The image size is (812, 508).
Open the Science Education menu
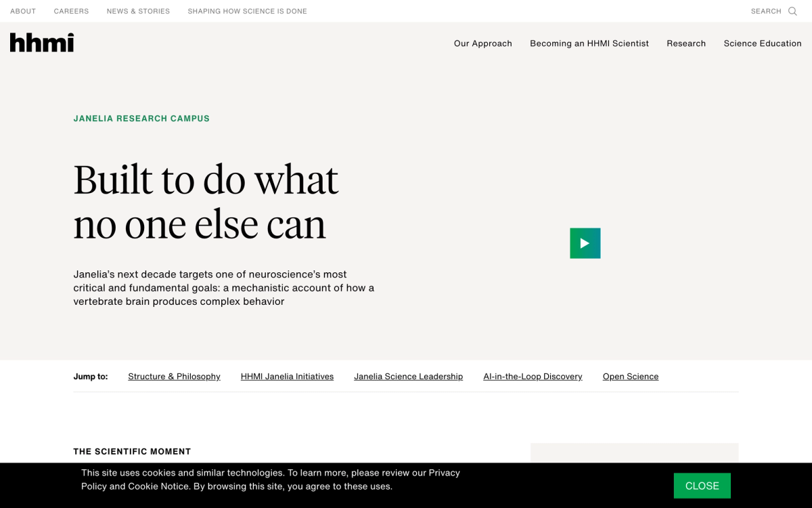[x=763, y=43]
